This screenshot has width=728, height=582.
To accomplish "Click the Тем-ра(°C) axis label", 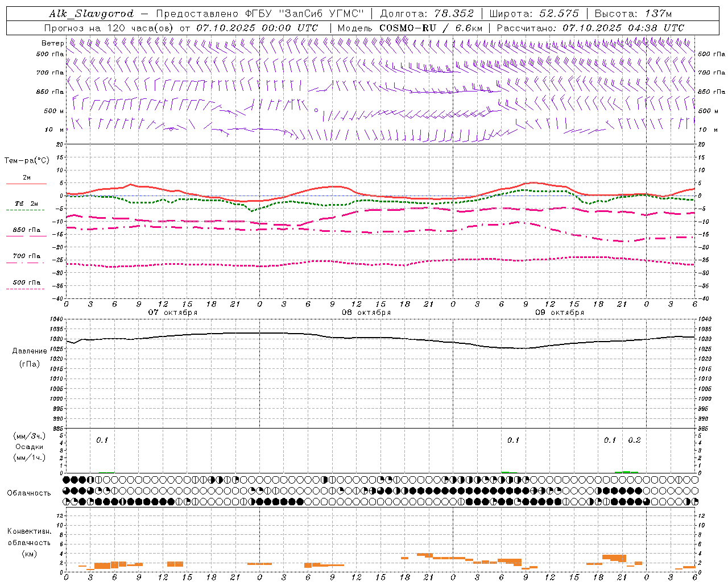I will click(27, 161).
